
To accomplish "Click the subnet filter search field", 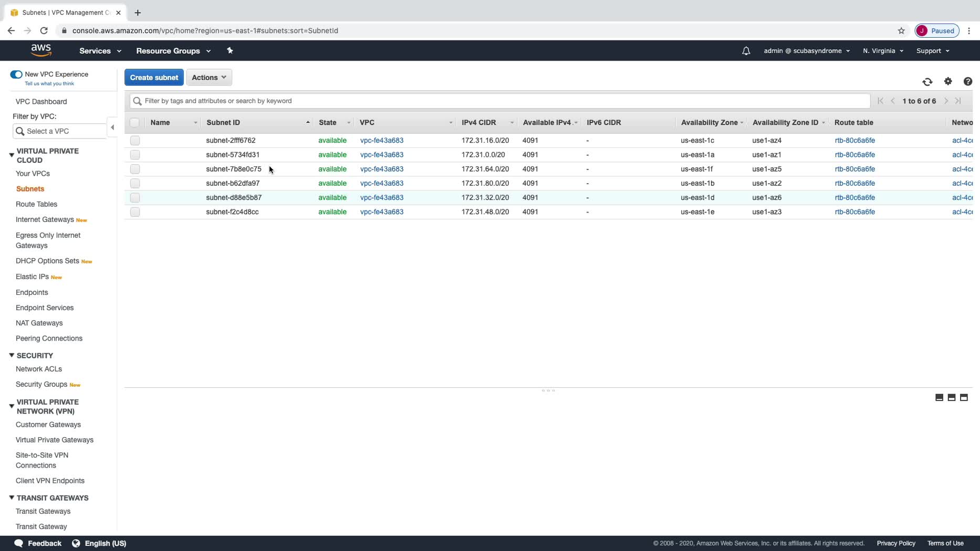I will coord(500,101).
